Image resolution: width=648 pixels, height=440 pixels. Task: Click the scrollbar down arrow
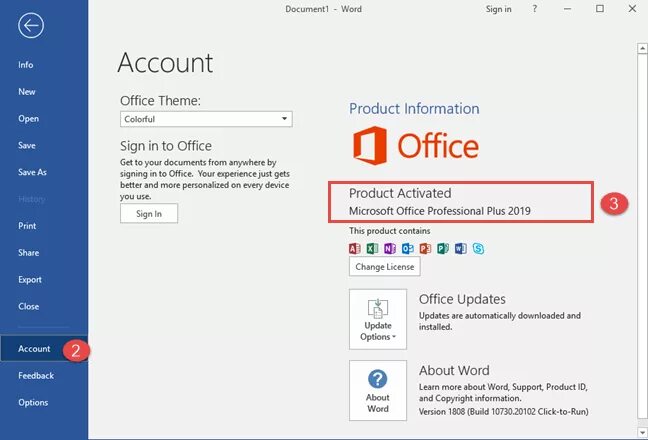click(642, 433)
